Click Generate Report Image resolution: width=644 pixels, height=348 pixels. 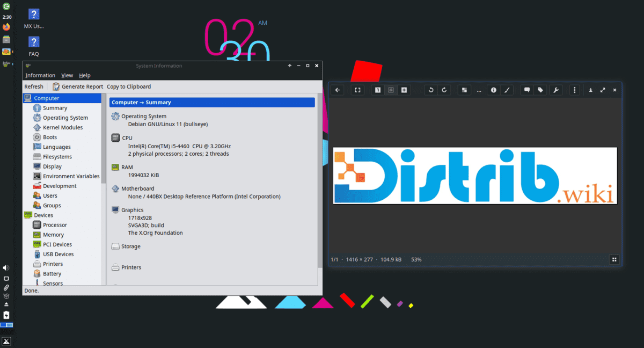tap(78, 86)
